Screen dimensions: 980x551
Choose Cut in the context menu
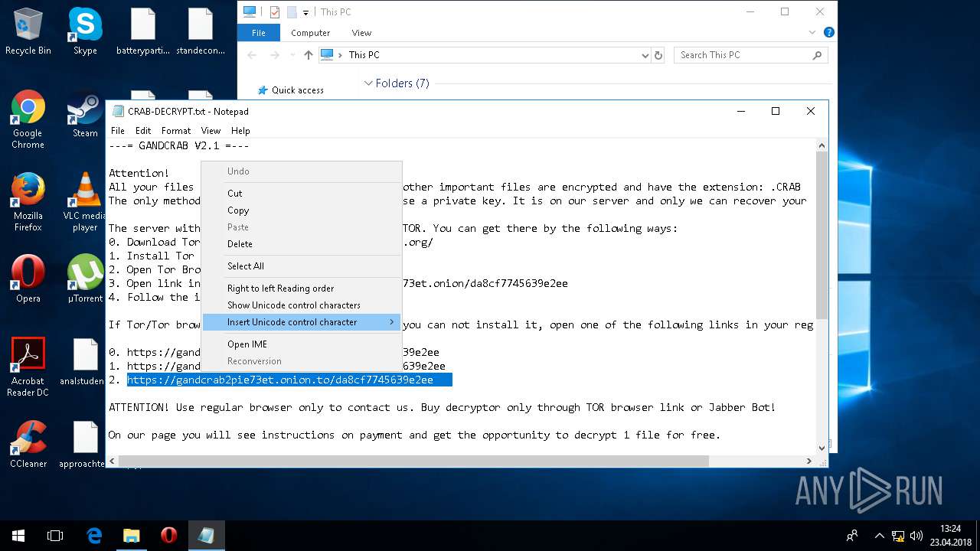pyautogui.click(x=302, y=194)
